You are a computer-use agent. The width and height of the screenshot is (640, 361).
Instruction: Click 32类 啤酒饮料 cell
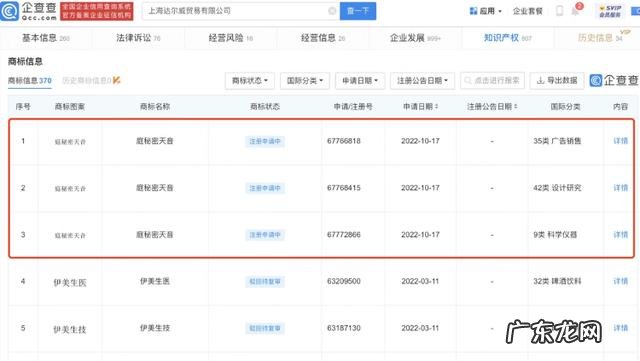[x=557, y=281]
